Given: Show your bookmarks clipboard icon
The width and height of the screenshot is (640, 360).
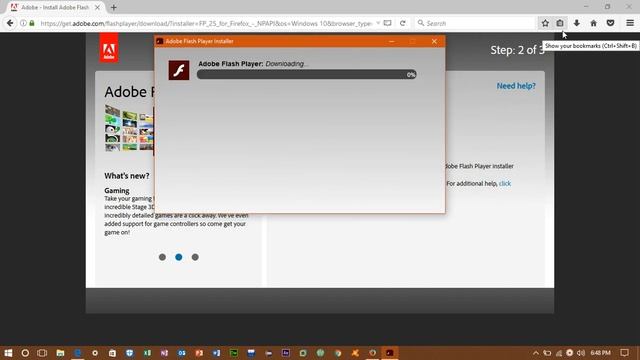Looking at the screenshot, I should coord(560,23).
